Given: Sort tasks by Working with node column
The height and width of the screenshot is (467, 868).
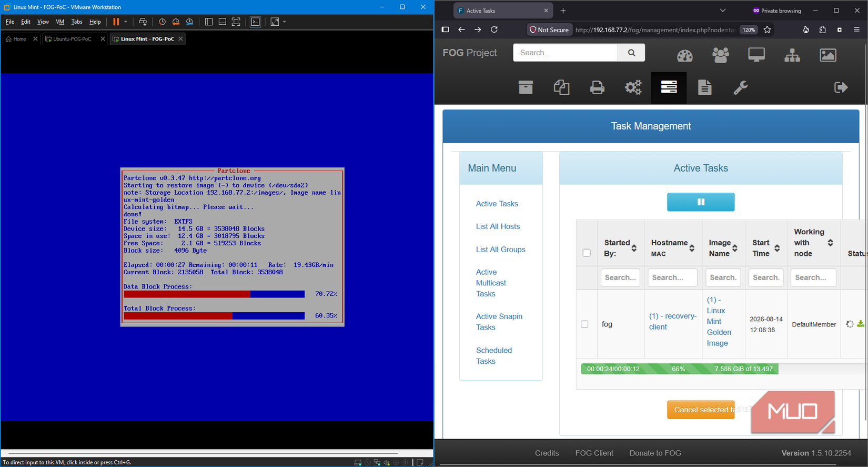Looking at the screenshot, I should (x=814, y=243).
